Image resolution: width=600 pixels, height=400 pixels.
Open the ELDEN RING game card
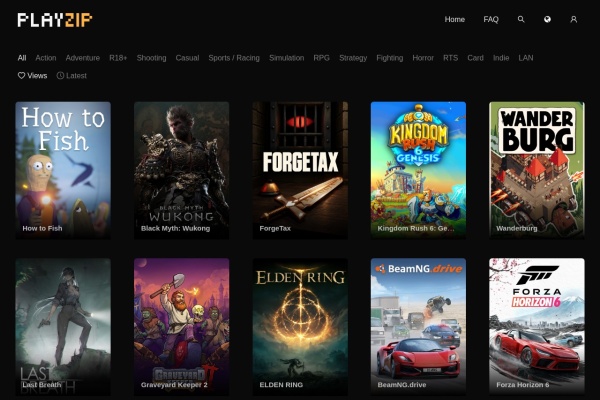click(300, 327)
